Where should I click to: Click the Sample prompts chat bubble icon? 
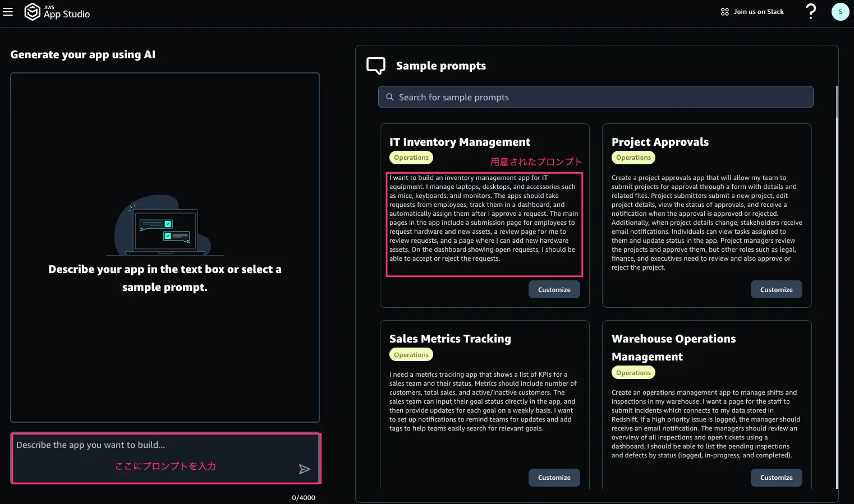(x=376, y=66)
